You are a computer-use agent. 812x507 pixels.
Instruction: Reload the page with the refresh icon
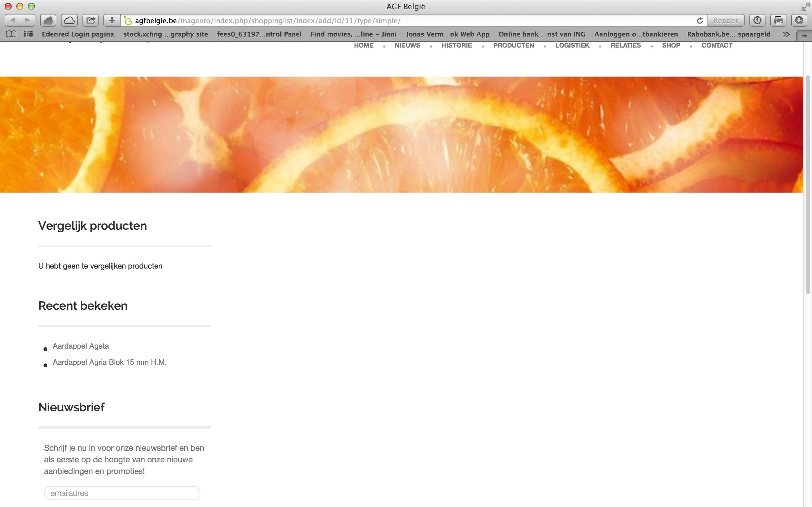700,21
